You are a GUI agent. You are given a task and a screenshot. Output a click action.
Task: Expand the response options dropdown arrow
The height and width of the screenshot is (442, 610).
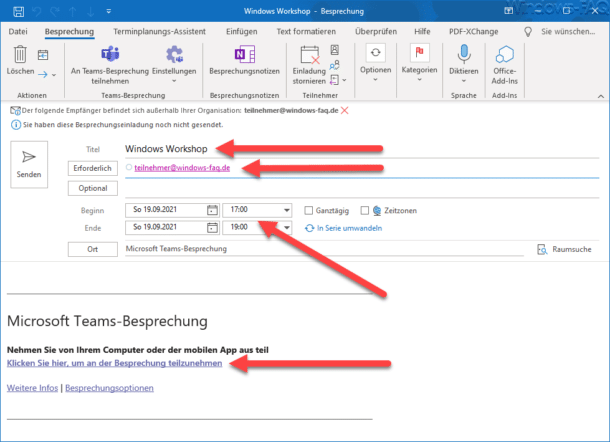pos(344,80)
